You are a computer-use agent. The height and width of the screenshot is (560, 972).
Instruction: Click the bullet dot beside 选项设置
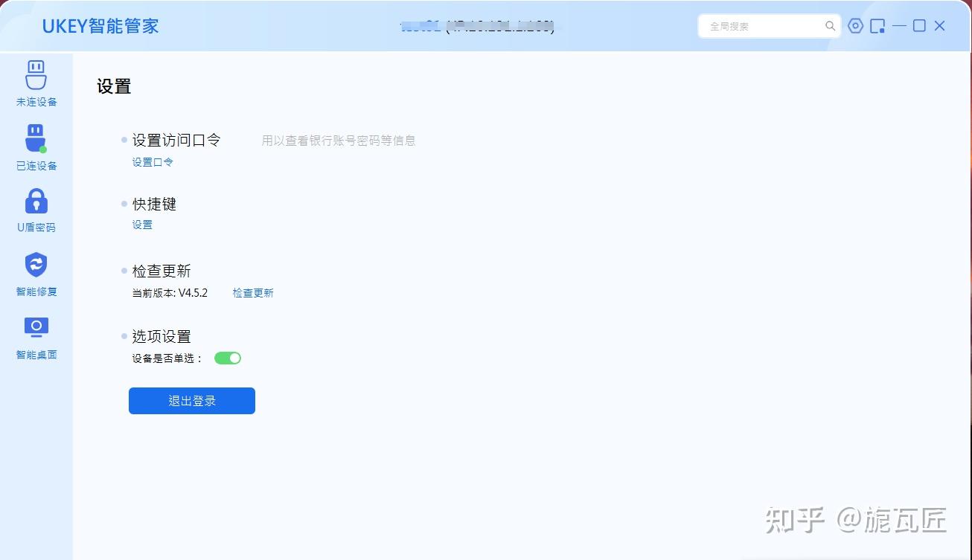tap(123, 335)
